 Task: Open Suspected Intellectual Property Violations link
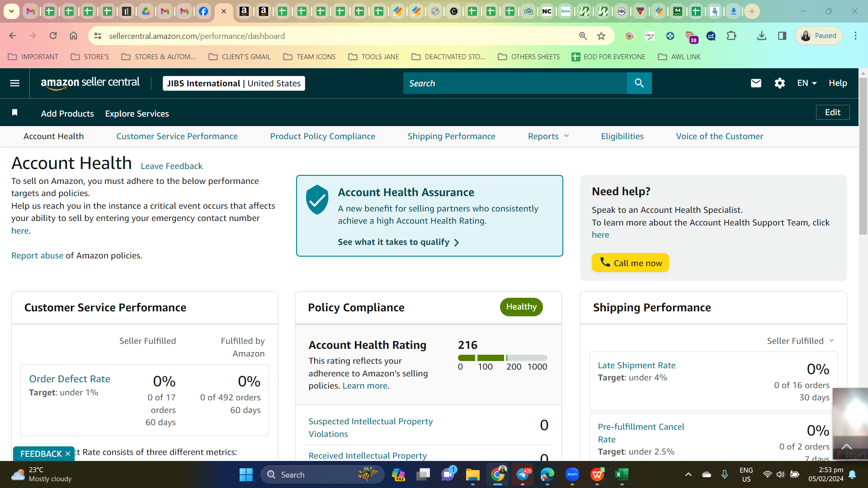(x=371, y=427)
